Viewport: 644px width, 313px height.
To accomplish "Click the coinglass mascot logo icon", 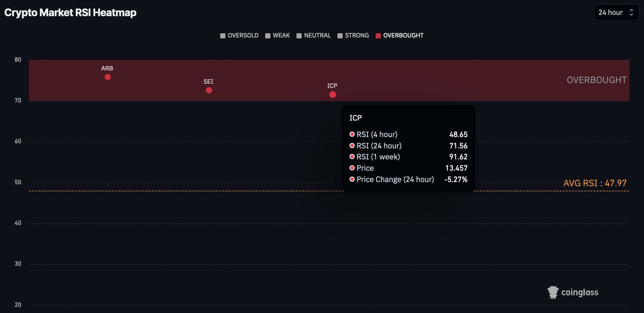I will click(x=553, y=292).
